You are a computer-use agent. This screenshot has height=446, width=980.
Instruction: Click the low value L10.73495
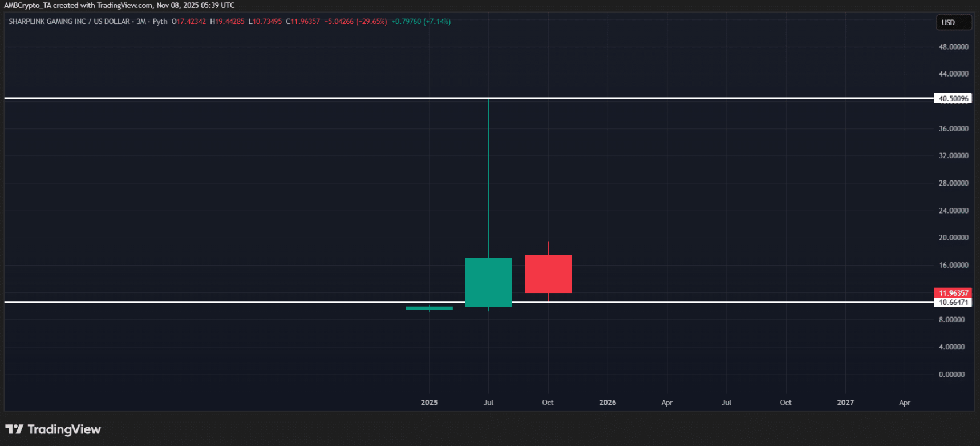(x=265, y=22)
